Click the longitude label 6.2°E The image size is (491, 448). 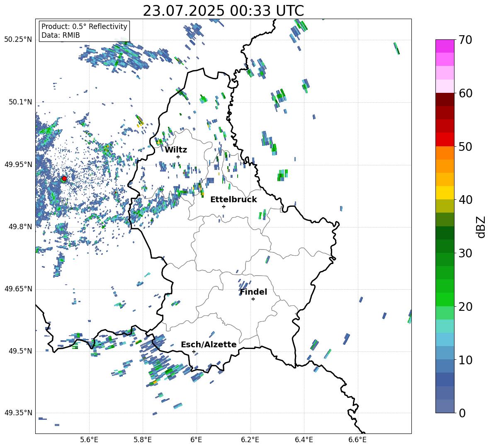(250, 440)
